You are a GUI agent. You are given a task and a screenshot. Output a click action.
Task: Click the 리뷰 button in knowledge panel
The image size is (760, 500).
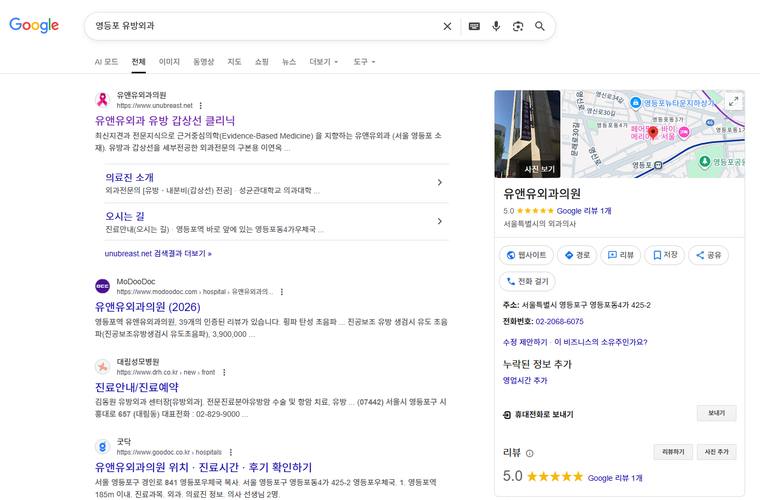pyautogui.click(x=620, y=255)
